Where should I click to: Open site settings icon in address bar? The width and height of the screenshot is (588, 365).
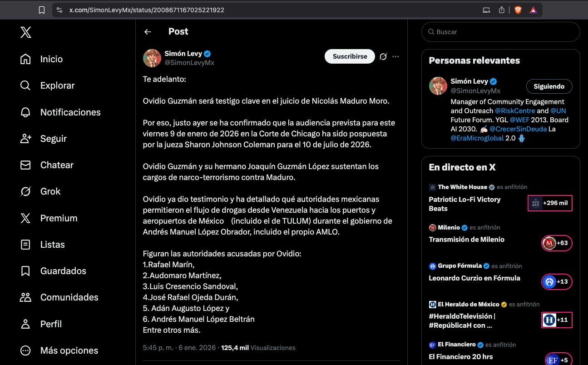(59, 10)
